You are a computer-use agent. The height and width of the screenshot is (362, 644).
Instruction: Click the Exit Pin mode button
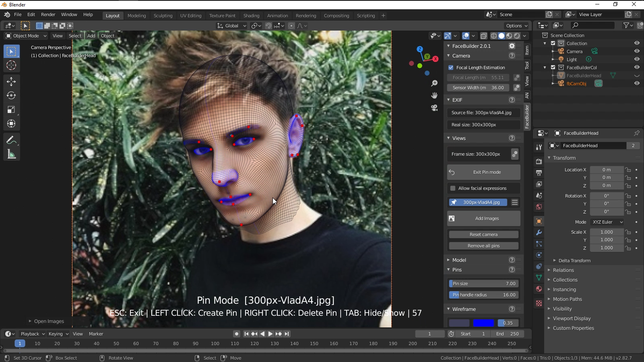(x=483, y=172)
